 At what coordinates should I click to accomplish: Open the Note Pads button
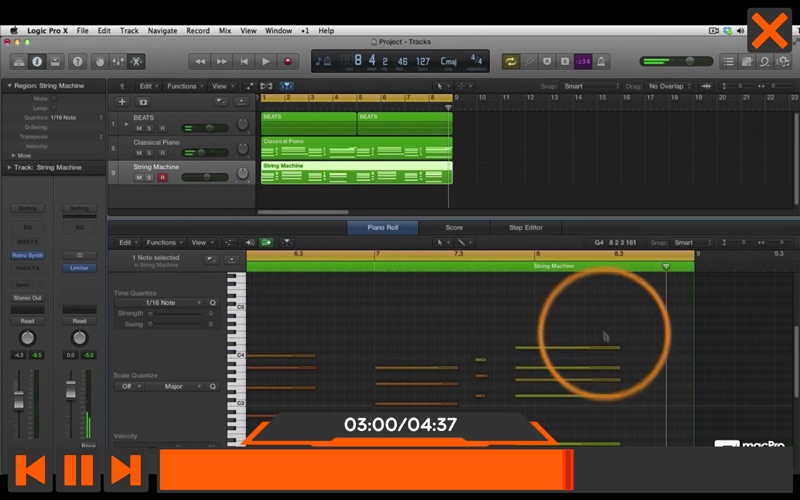pyautogui.click(x=746, y=62)
